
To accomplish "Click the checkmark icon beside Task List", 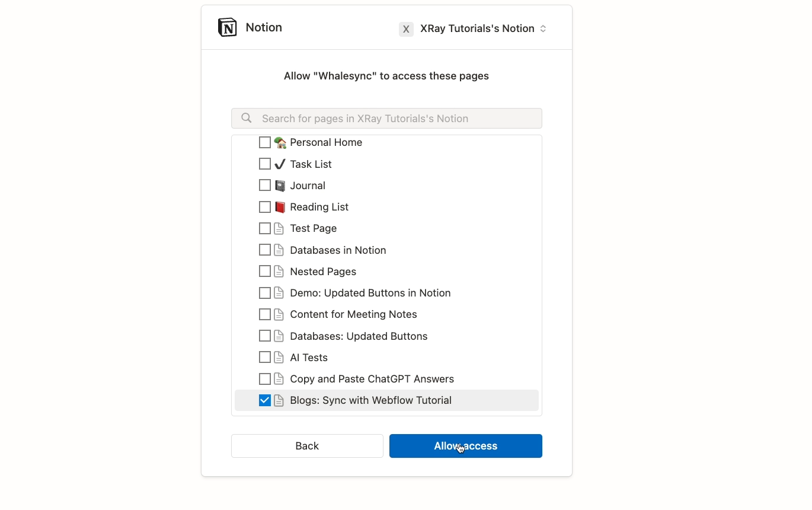I will click(280, 164).
